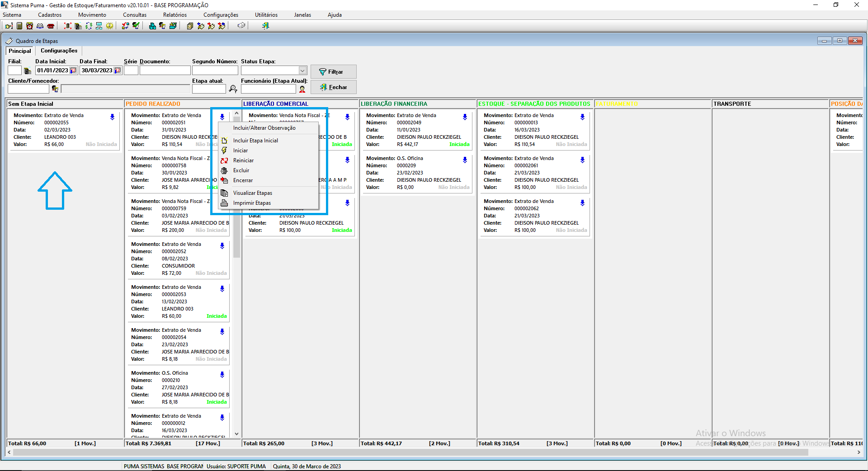Open the Data Inicial calendar picker

[x=73, y=71]
